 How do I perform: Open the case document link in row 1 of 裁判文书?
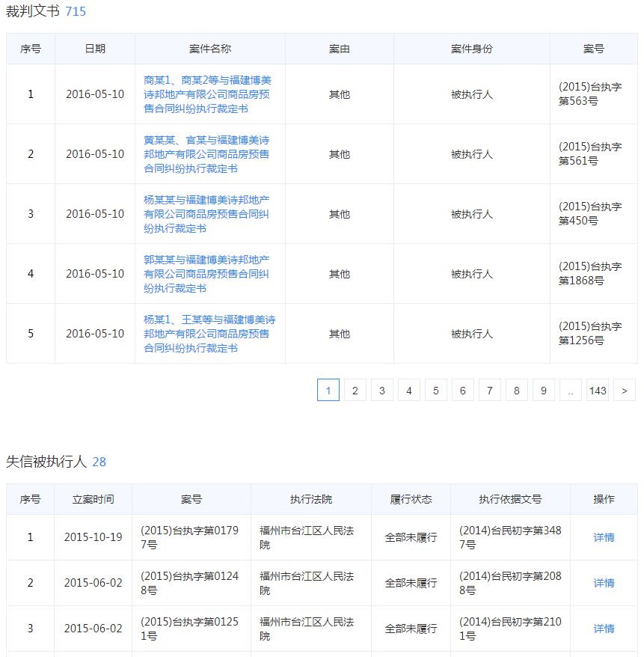(211, 94)
